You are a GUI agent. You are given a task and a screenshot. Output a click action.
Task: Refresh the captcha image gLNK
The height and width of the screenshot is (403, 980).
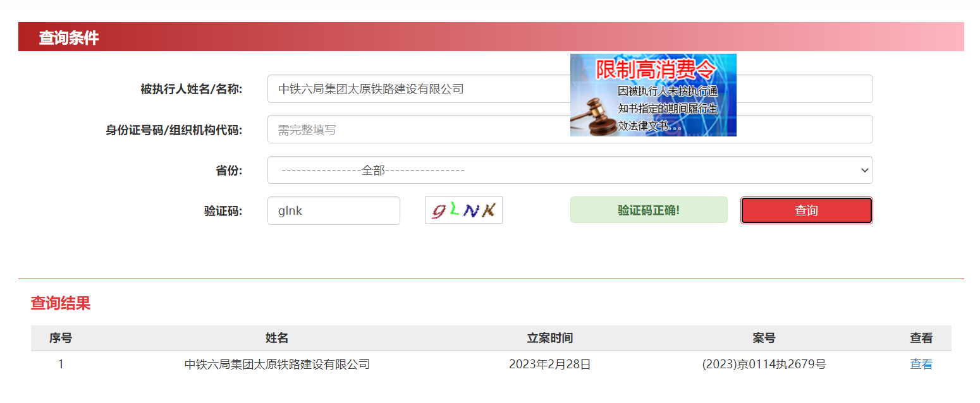coord(463,210)
